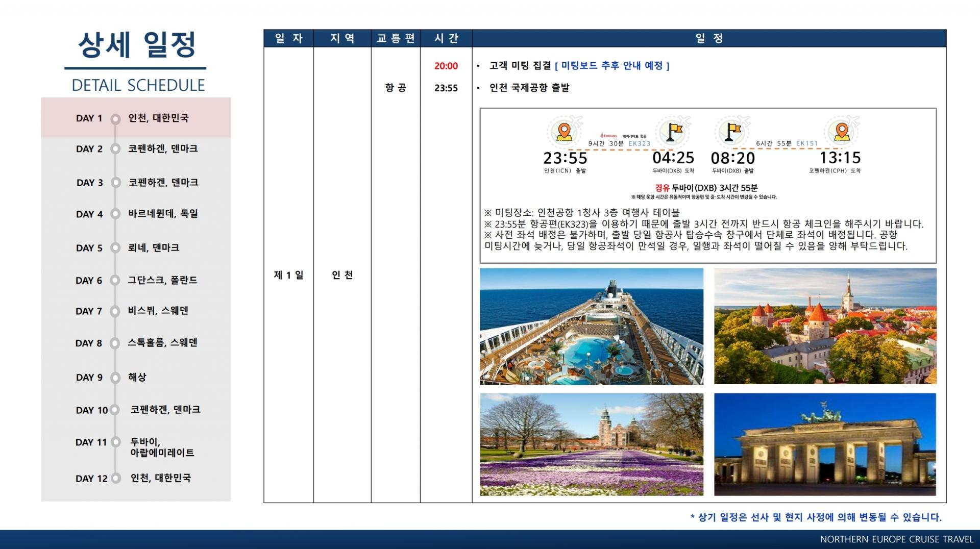Click the 경유 두바이(DXB) 3시간 55분 layover text
Viewport: 980px width, 549px height.
[x=706, y=188]
